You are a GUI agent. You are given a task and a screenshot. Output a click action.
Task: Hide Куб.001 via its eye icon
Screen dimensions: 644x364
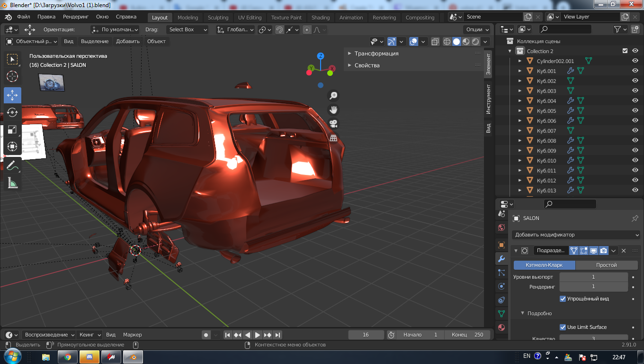tap(635, 71)
